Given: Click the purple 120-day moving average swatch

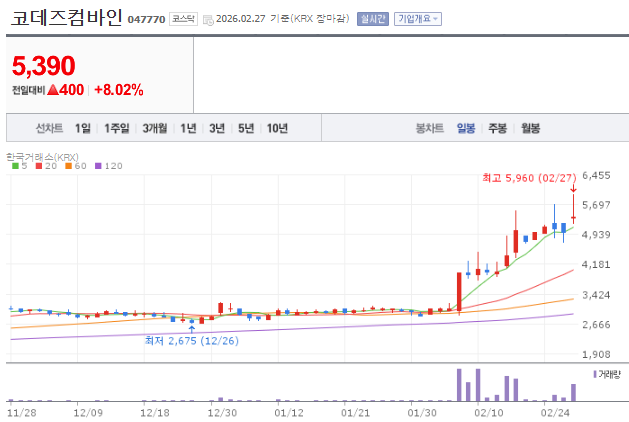Looking at the screenshot, I should pos(98,166).
